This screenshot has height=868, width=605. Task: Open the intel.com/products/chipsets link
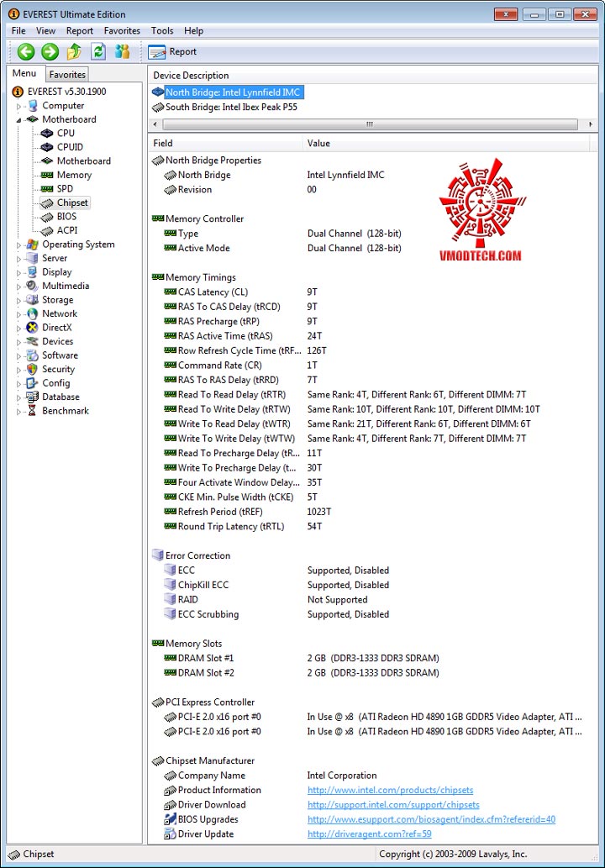point(390,790)
